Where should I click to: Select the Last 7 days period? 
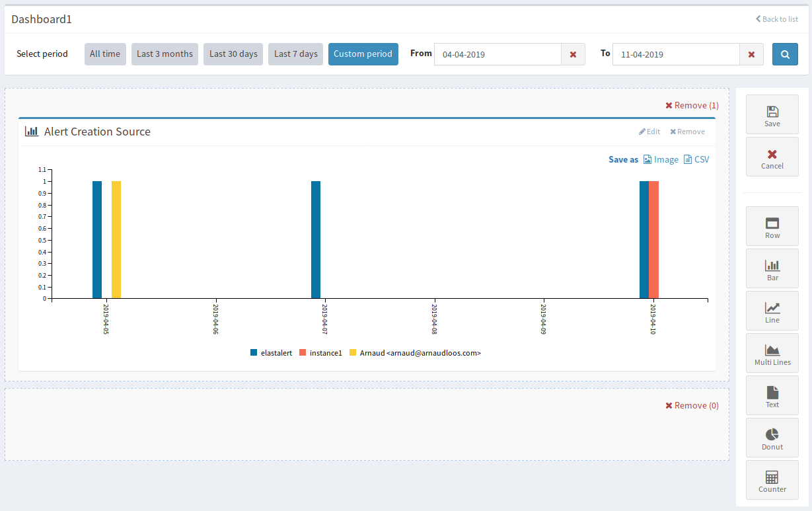click(295, 54)
